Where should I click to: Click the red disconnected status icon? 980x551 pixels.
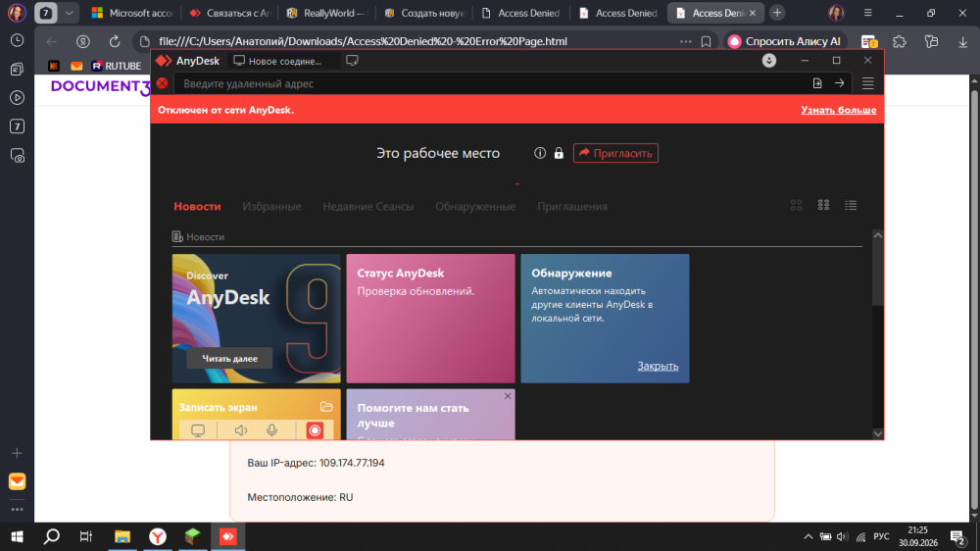[x=163, y=83]
